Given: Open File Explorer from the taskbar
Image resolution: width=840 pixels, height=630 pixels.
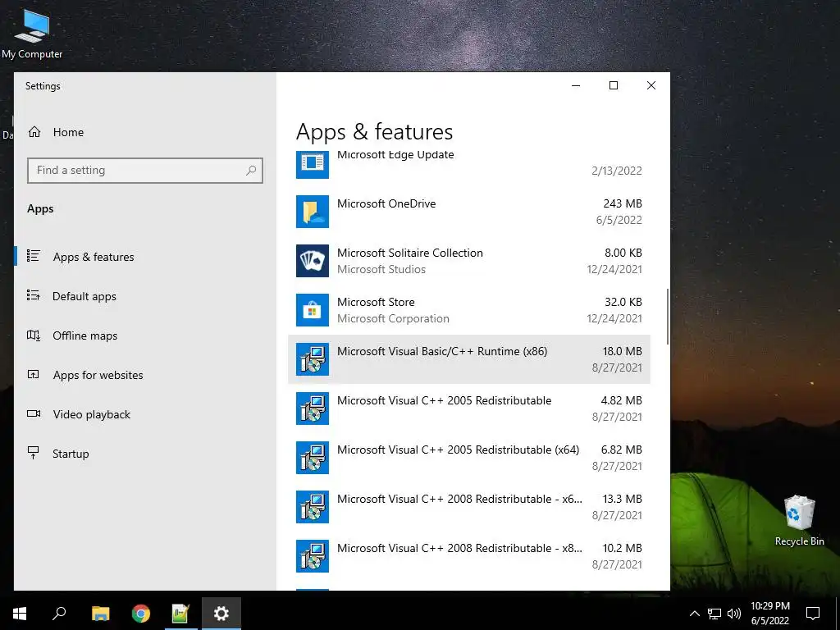Looking at the screenshot, I should 100,614.
